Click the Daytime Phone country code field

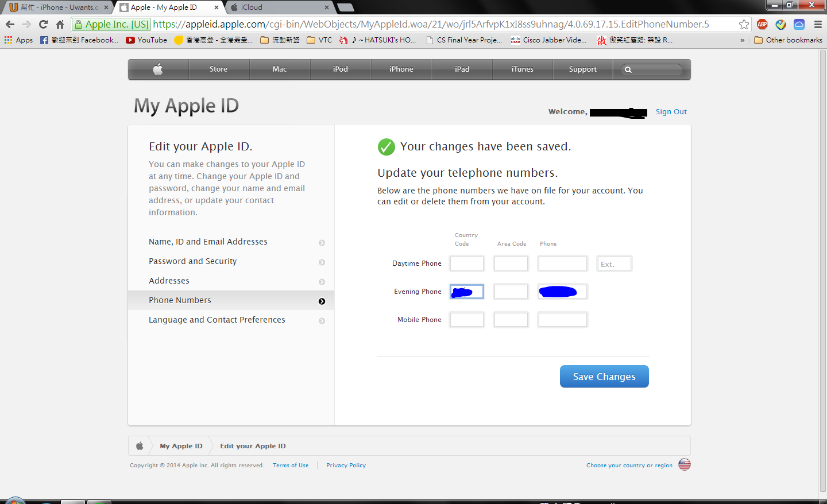[x=467, y=263]
